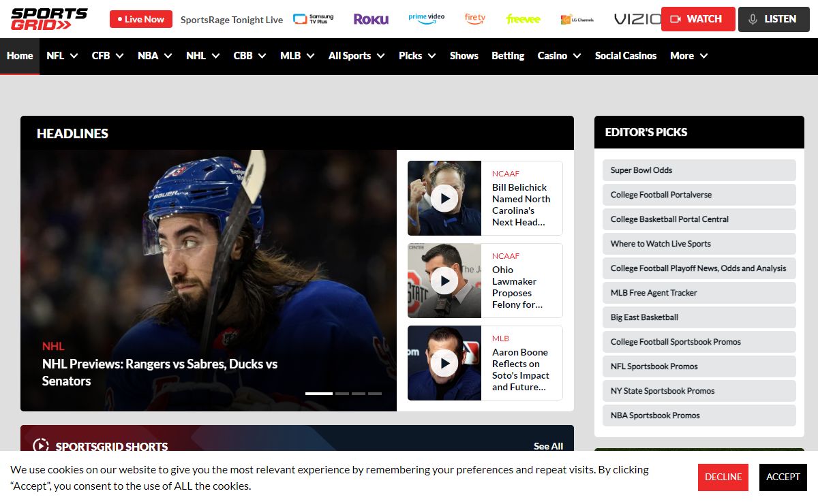Image resolution: width=818 pixels, height=504 pixels.
Task: Open the Shows menu item
Action: 464,56
